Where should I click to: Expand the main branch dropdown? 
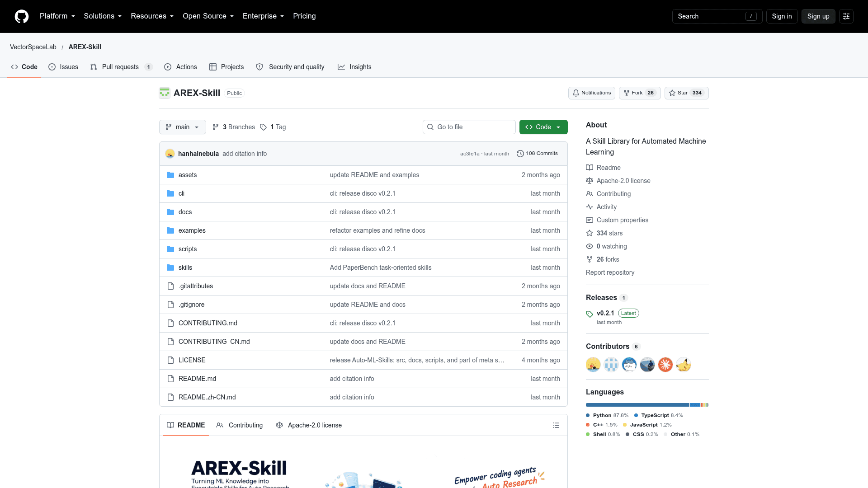[183, 127]
